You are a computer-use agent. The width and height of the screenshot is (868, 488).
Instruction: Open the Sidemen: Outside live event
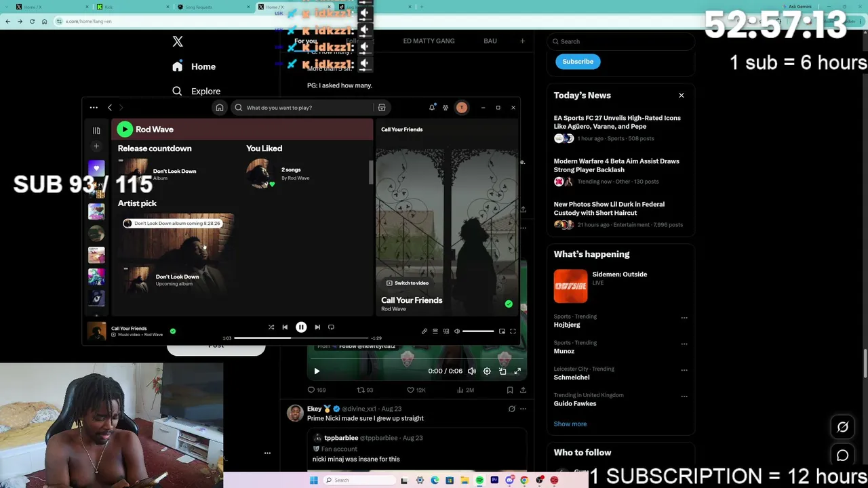point(620,285)
